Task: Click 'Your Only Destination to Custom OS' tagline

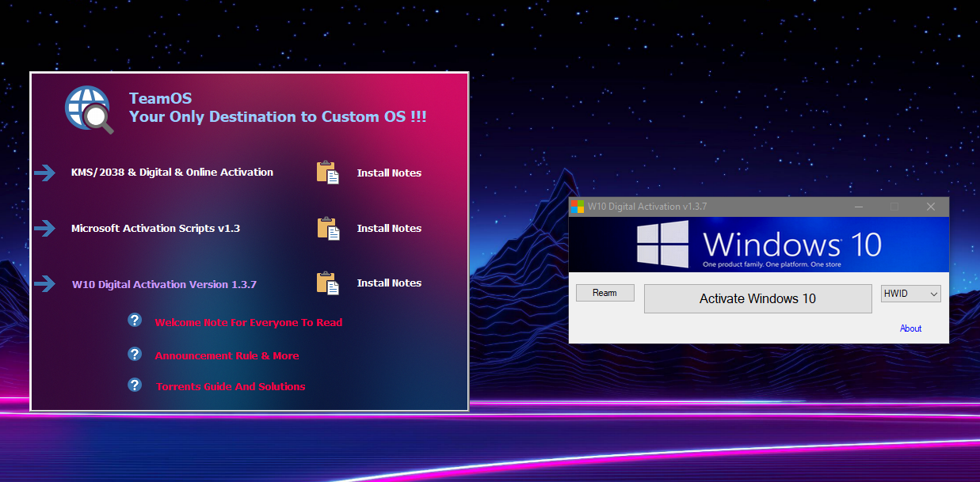Action: (x=278, y=116)
